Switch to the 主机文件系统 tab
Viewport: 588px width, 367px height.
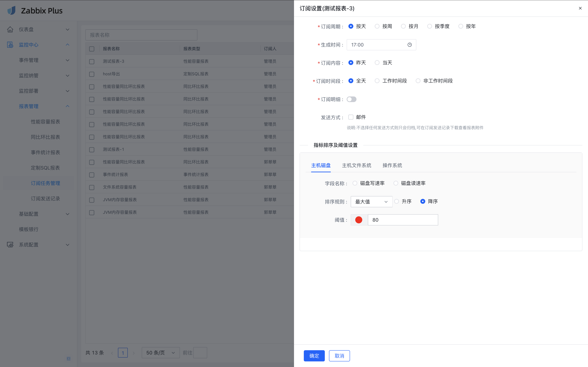[x=356, y=165]
